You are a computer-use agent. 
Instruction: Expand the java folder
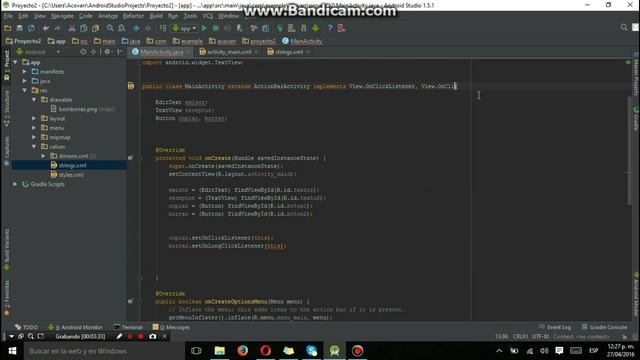pos(25,81)
